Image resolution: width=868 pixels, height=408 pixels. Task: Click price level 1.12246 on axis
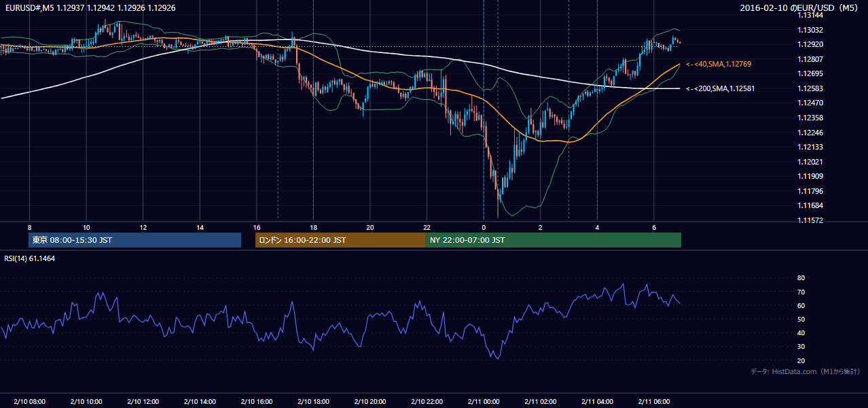coord(810,133)
